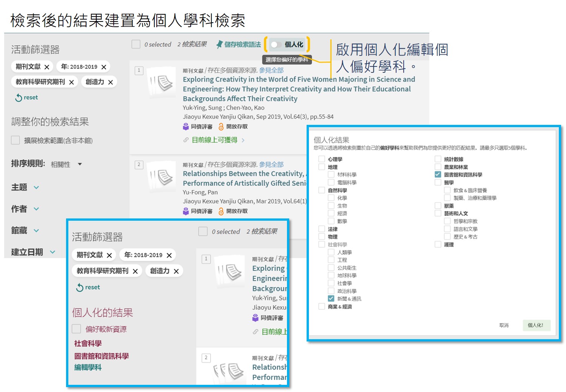Click the reset icon in top filter panel
This screenshot has width=566, height=392.
pyautogui.click(x=19, y=98)
